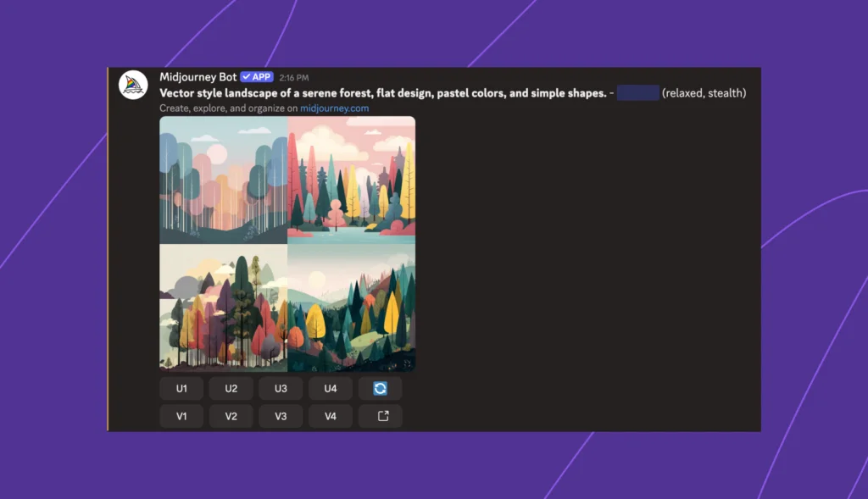
Task: Generate variations with the V3 button
Action: pos(281,416)
